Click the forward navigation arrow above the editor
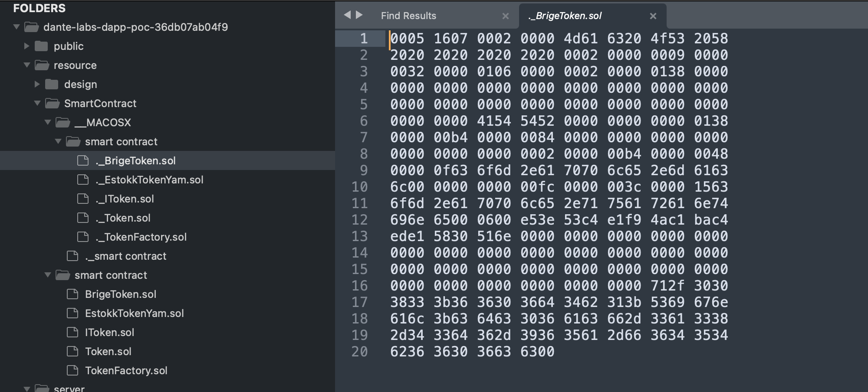Viewport: 868px width, 392px height. (358, 15)
